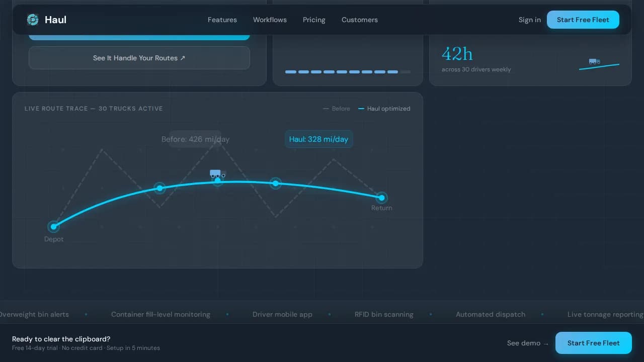
Task: Click the route stop marker left of the truck
Action: (x=159, y=188)
